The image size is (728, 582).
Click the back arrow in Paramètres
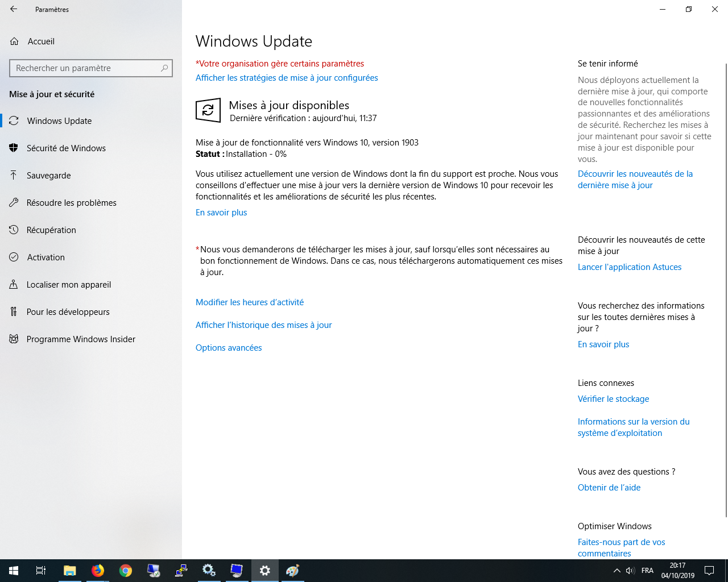(14, 9)
